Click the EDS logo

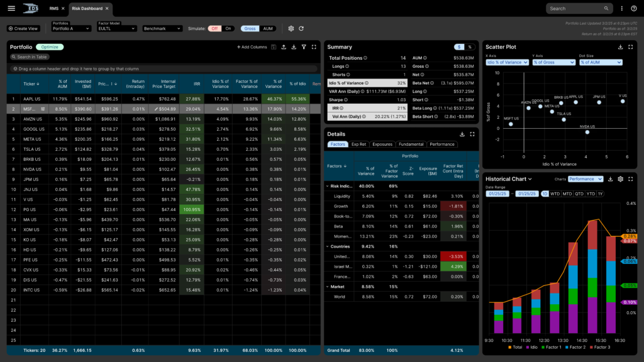30,8
